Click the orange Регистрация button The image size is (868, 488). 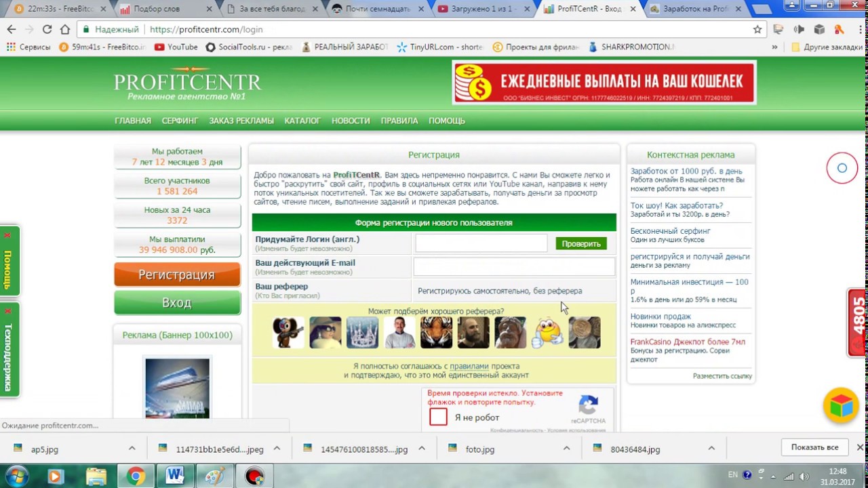[177, 274]
